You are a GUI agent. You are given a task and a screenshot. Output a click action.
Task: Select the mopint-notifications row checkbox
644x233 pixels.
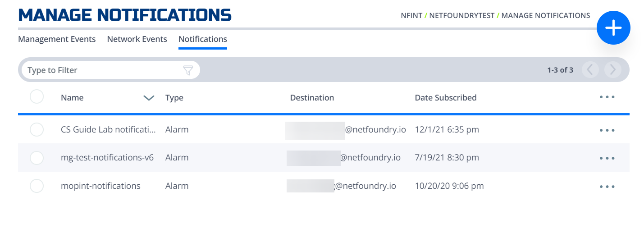pyautogui.click(x=37, y=186)
